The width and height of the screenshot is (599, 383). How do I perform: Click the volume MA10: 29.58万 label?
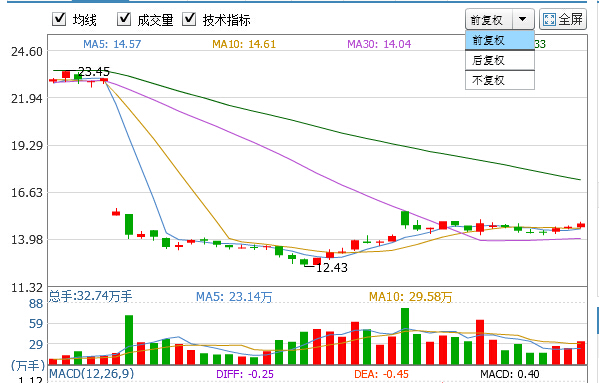click(x=411, y=297)
